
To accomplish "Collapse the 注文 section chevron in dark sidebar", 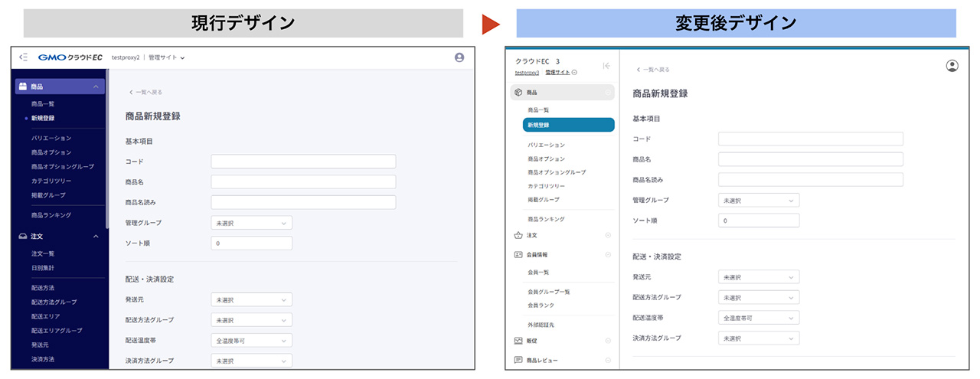I will coord(96,237).
